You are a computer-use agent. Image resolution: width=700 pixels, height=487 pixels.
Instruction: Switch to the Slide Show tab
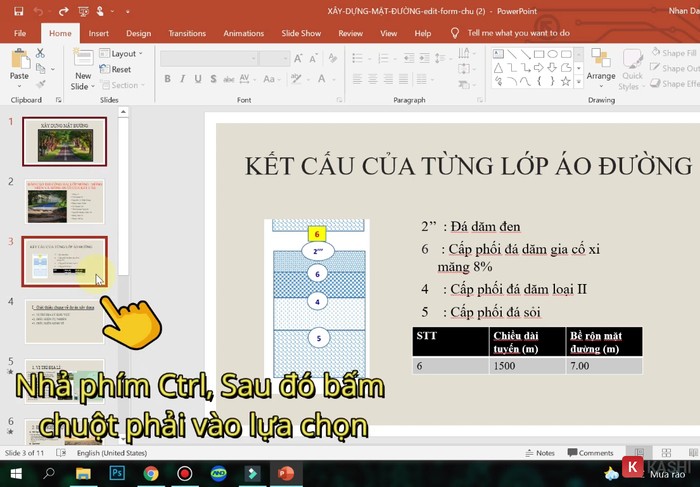[x=301, y=33]
